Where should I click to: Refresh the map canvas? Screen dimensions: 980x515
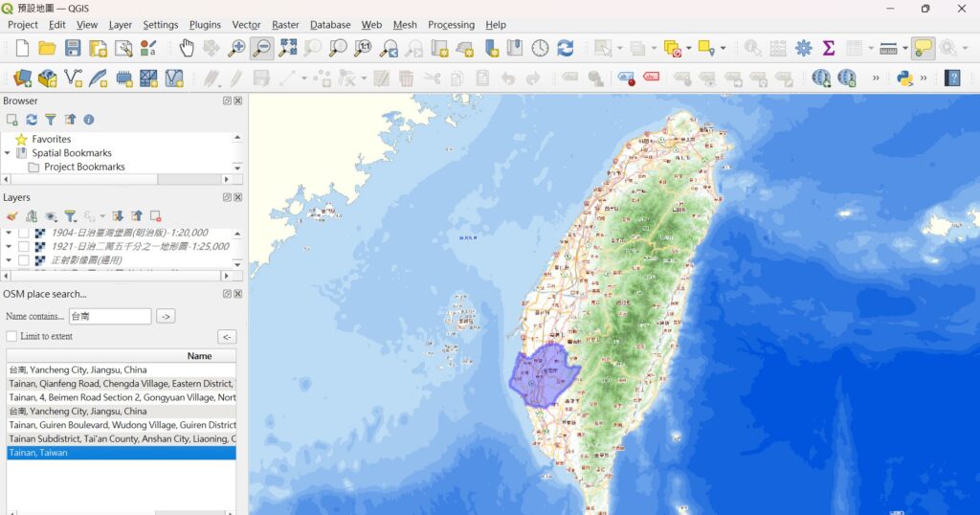pos(566,48)
